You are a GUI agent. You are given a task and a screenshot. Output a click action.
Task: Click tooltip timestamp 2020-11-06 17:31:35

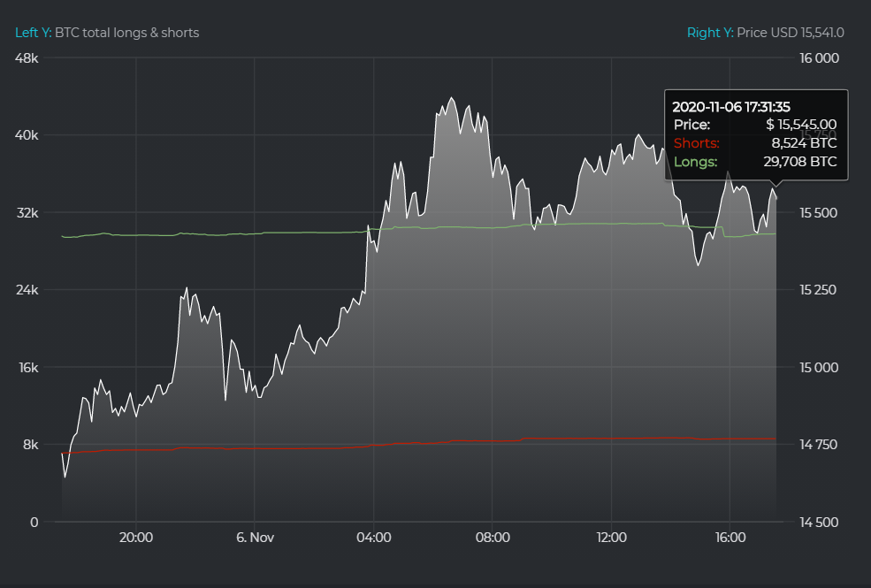click(x=731, y=107)
